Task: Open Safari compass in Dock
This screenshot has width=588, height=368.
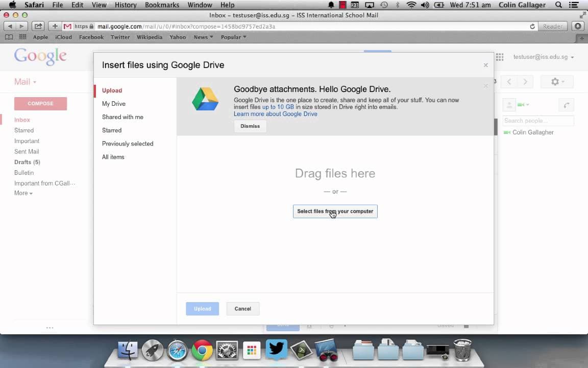Action: [x=177, y=350]
